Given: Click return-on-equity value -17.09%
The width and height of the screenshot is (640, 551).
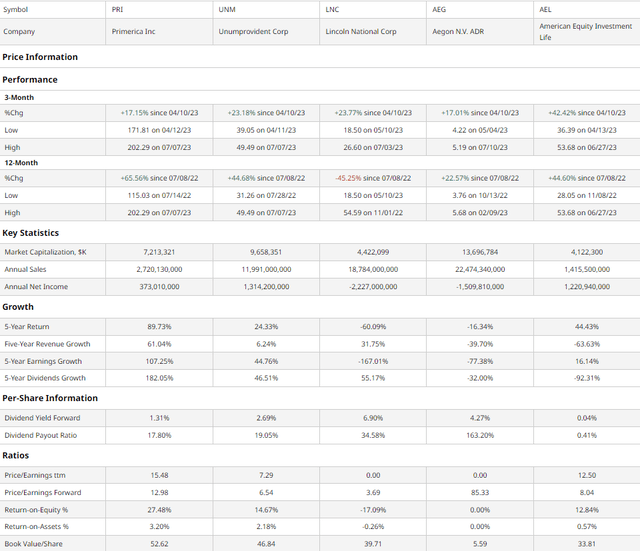Looking at the screenshot, I should tap(373, 510).
